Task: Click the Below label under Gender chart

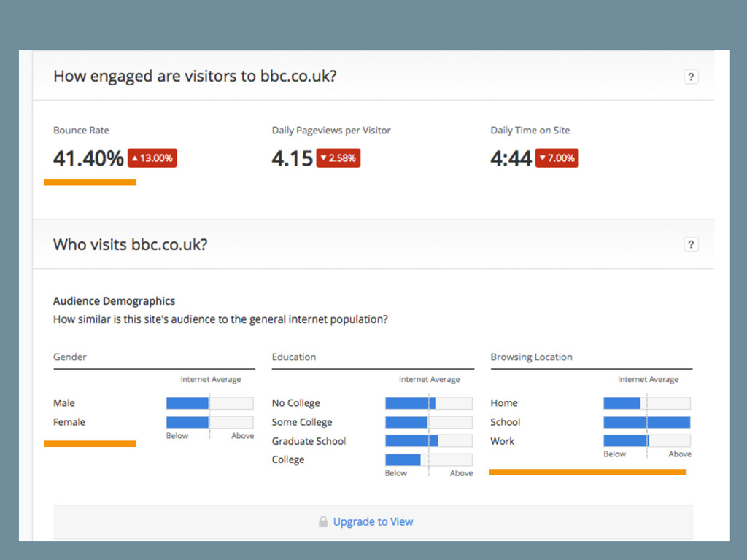Action: coord(177,436)
